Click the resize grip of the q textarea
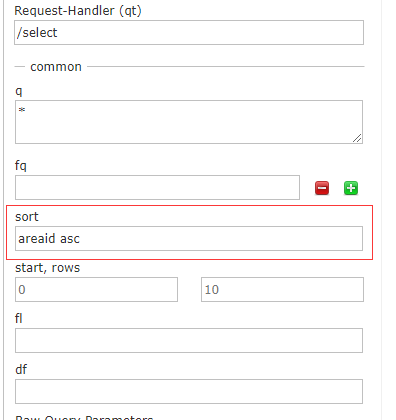Screen dimensions: 396x420 click(357, 138)
